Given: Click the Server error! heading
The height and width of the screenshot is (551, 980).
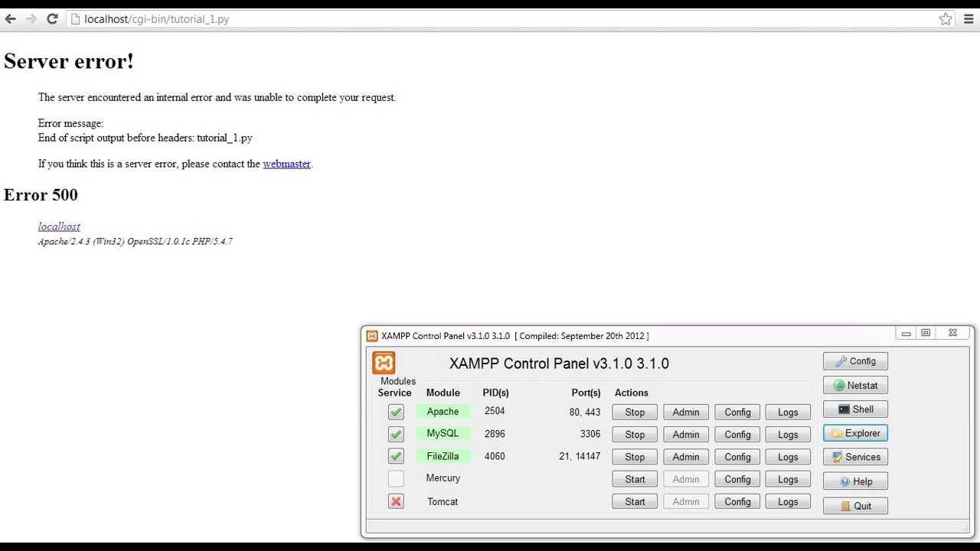Looking at the screenshot, I should (x=69, y=61).
